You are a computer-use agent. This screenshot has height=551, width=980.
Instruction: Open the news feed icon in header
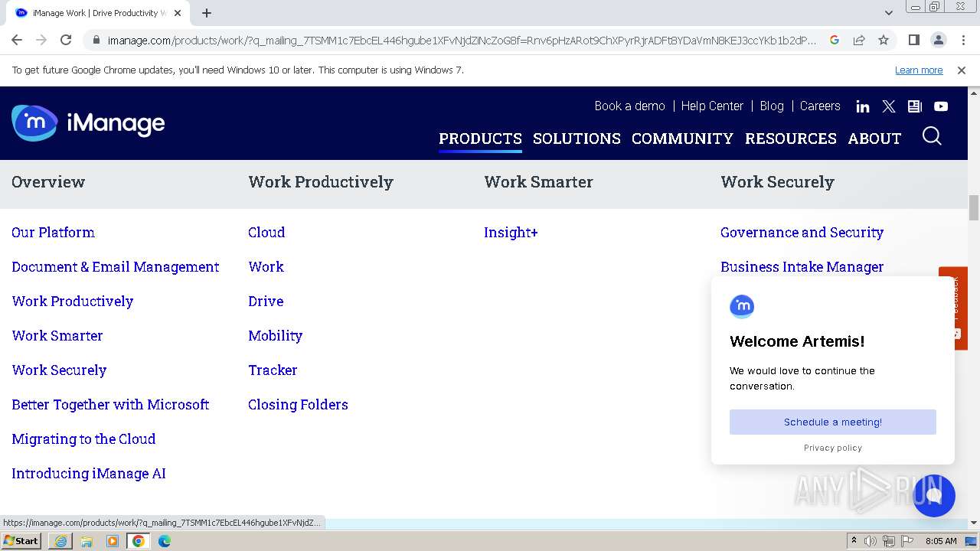pyautogui.click(x=915, y=106)
